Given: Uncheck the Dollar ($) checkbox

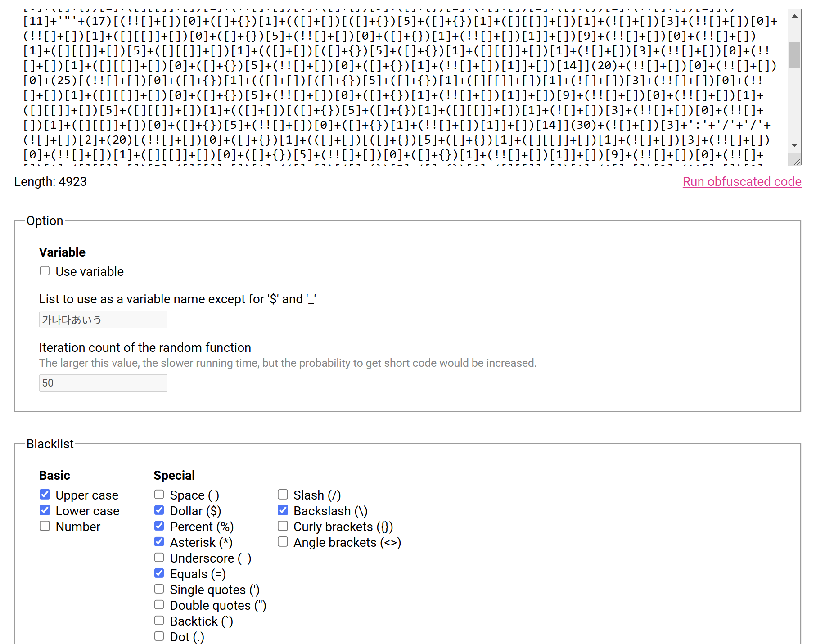Looking at the screenshot, I should (x=159, y=510).
